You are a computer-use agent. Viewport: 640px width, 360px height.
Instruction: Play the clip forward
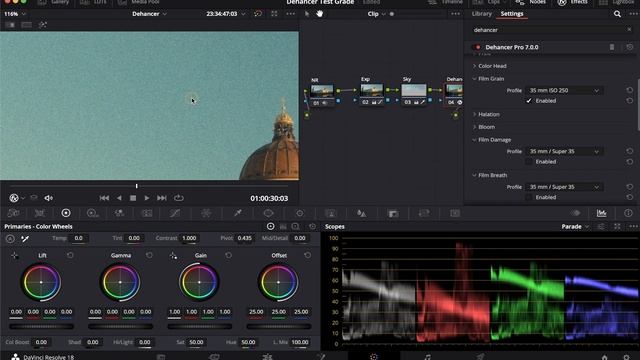(147, 198)
